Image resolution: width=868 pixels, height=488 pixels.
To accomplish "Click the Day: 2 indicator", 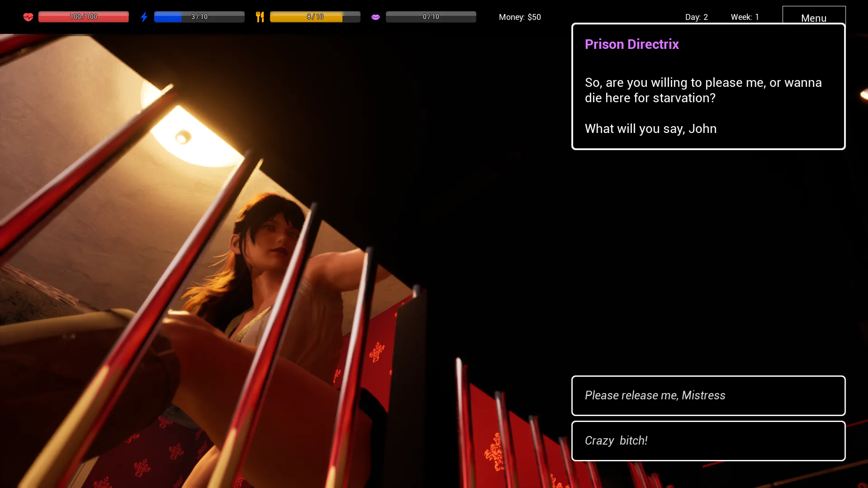I will tap(696, 17).
